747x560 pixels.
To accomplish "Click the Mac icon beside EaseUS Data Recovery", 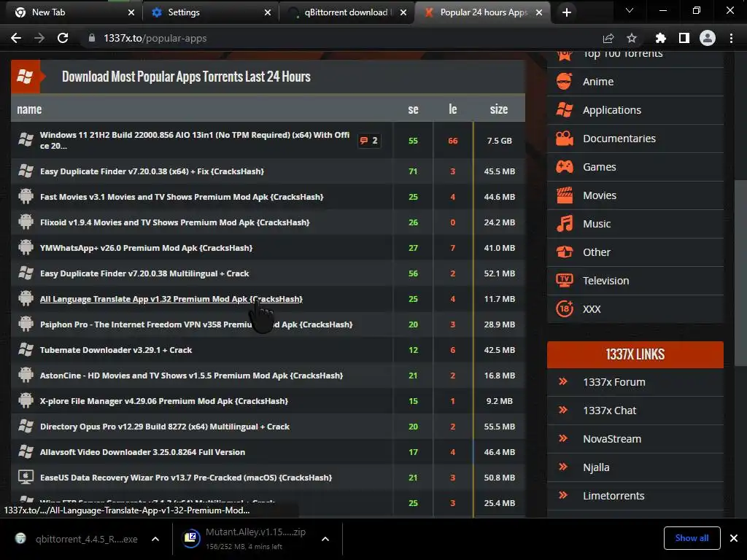I will (26, 477).
